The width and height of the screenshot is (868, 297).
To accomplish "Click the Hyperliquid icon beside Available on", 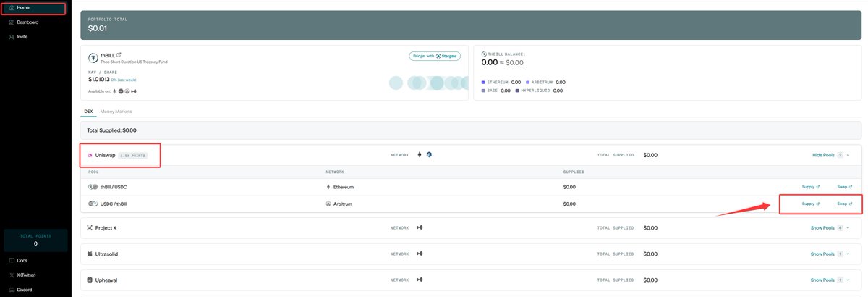I will click(134, 91).
